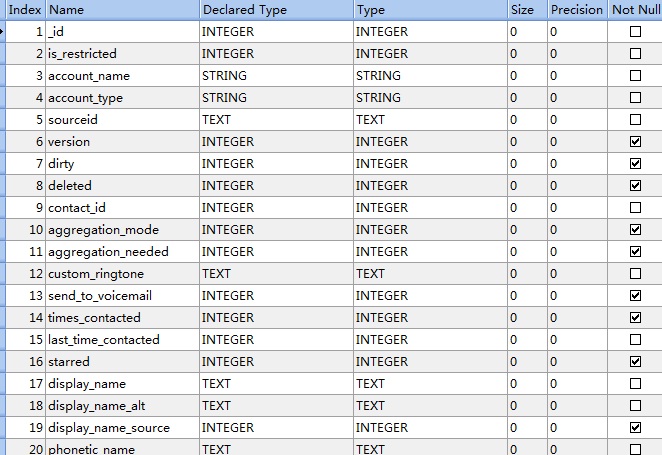Select the send_to_voicemail cell
Viewport: 662px width, 455px height.
122,295
